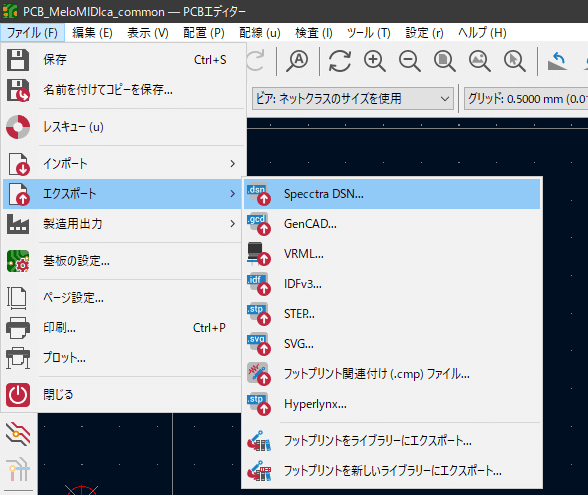Image resolution: width=588 pixels, height=495 pixels.
Task: Select IDFv3... export option
Action: pos(392,284)
